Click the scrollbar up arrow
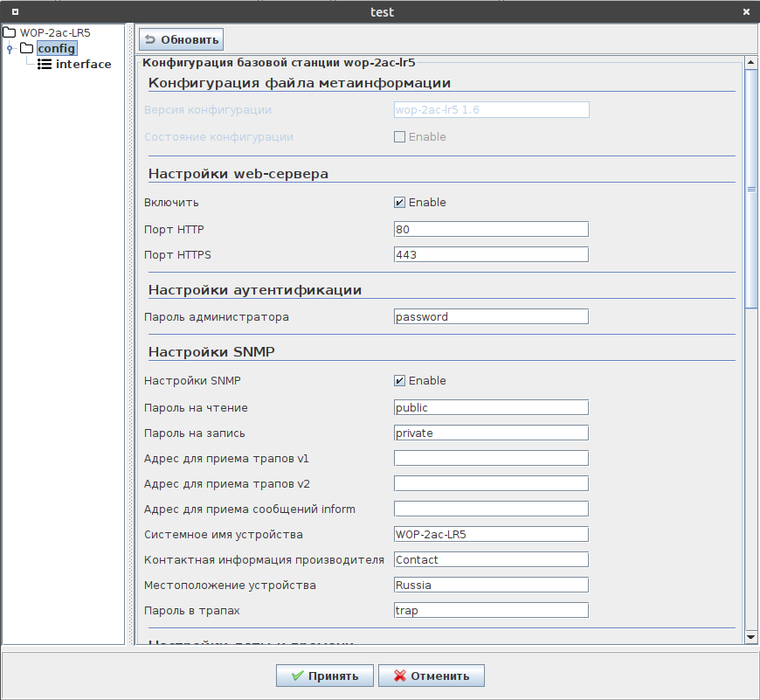 [x=750, y=63]
